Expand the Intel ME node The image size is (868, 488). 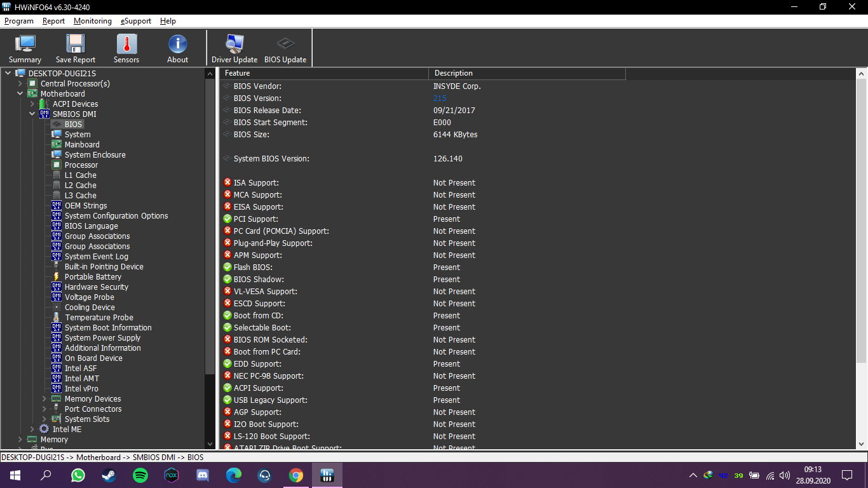pos(32,429)
